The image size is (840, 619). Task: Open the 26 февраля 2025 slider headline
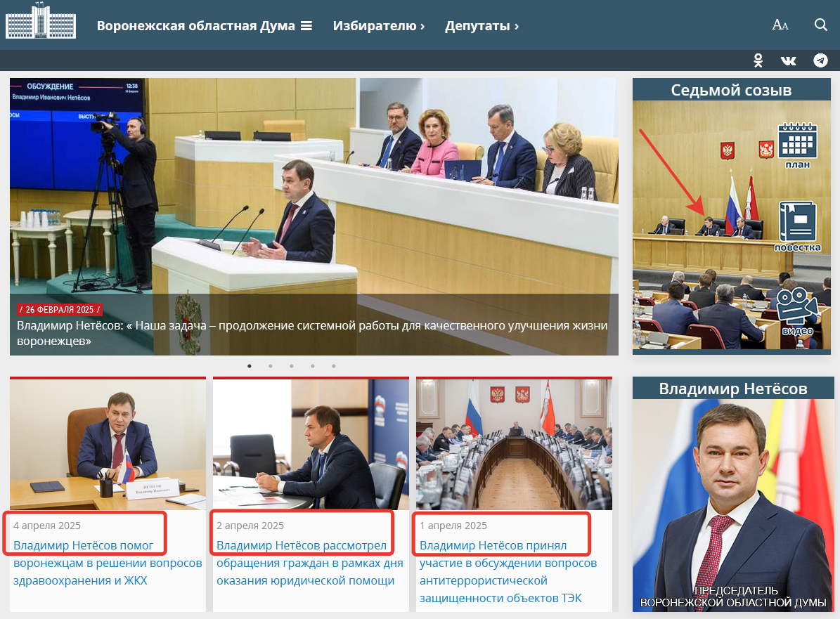click(x=312, y=333)
